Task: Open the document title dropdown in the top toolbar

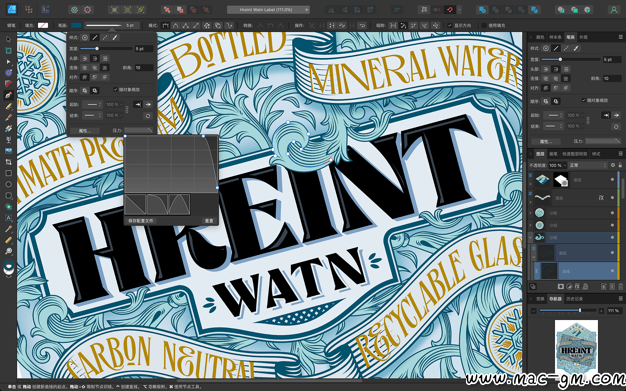Action: pos(268,10)
